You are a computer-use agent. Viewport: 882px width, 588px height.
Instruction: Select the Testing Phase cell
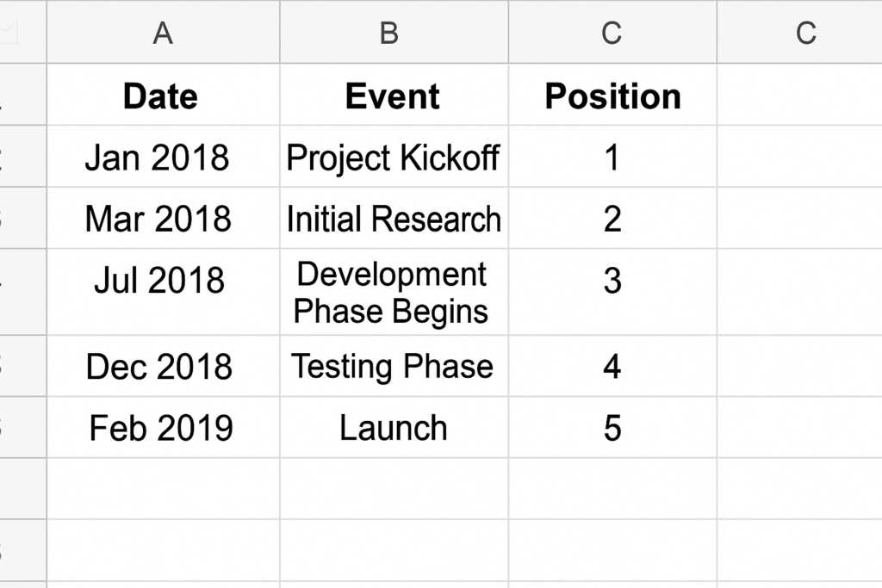tap(392, 367)
